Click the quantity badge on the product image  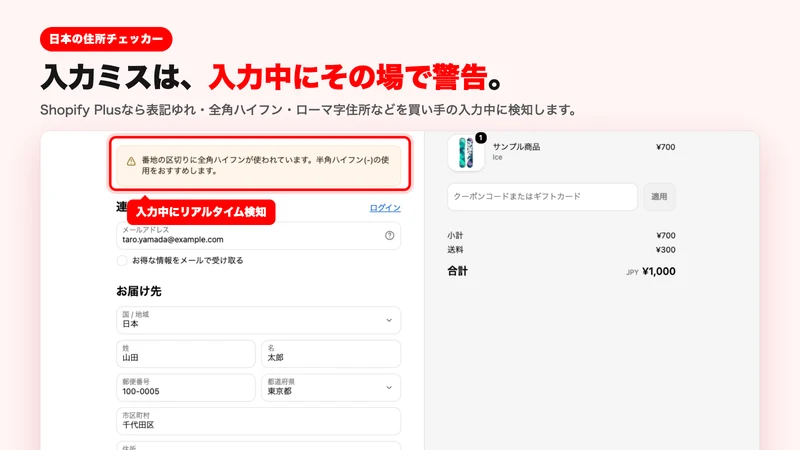pos(481,138)
